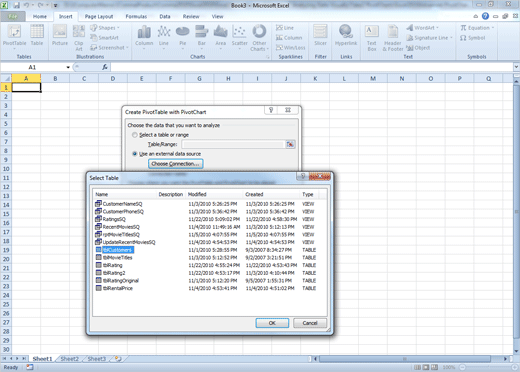Click the range collapse selector icon
Viewport: 520px width, 372px height.
click(290, 144)
